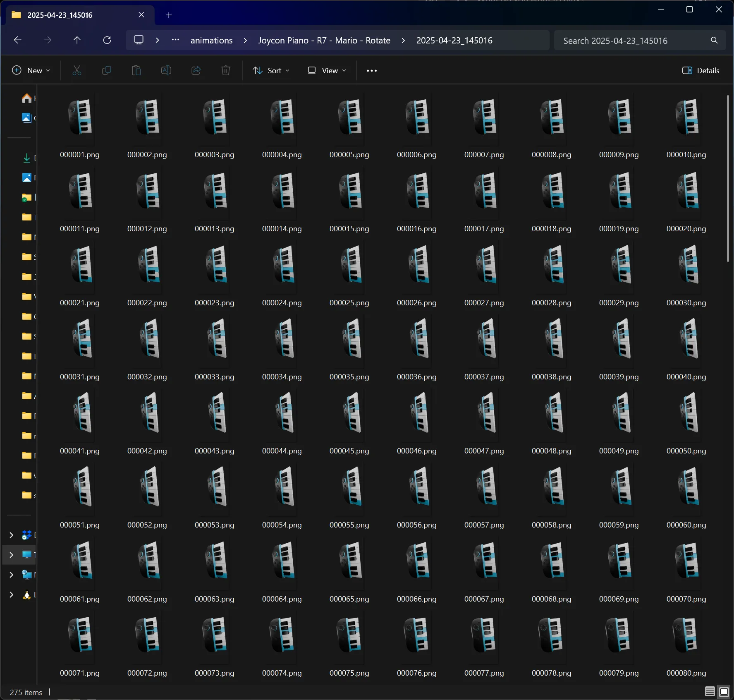
Task: Open the See more ellipsis menu
Action: click(x=371, y=70)
